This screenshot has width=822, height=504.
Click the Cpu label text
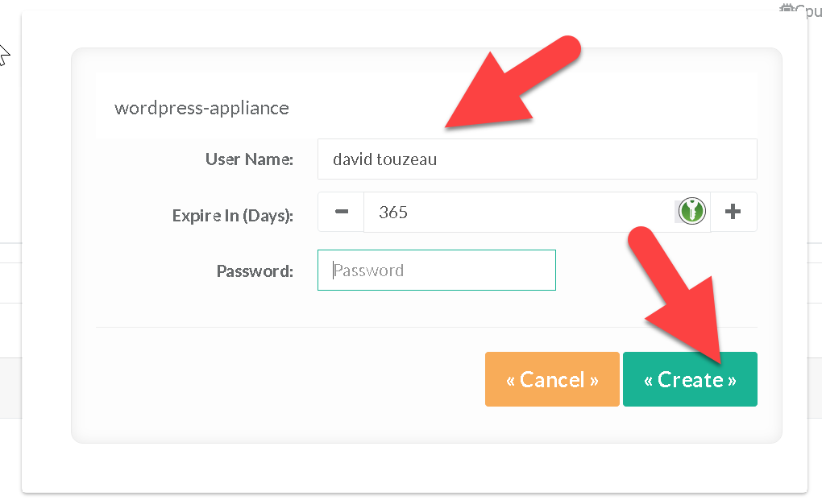808,10
